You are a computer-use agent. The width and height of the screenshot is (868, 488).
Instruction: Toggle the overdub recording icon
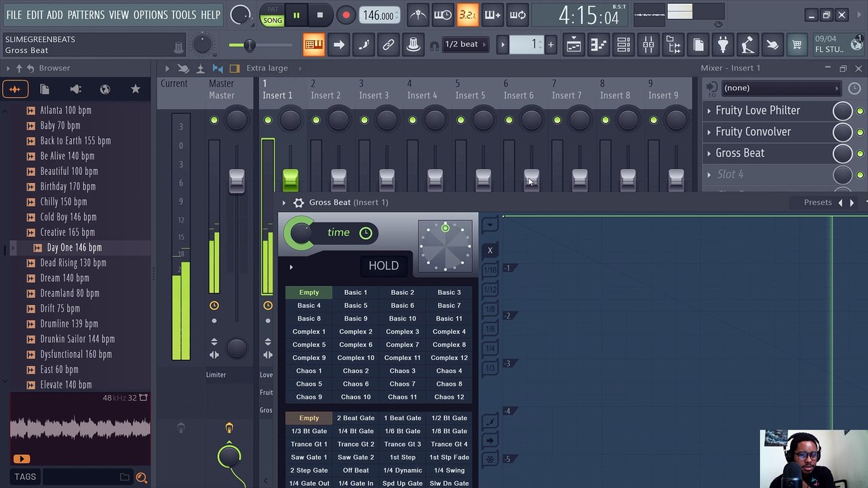click(492, 15)
